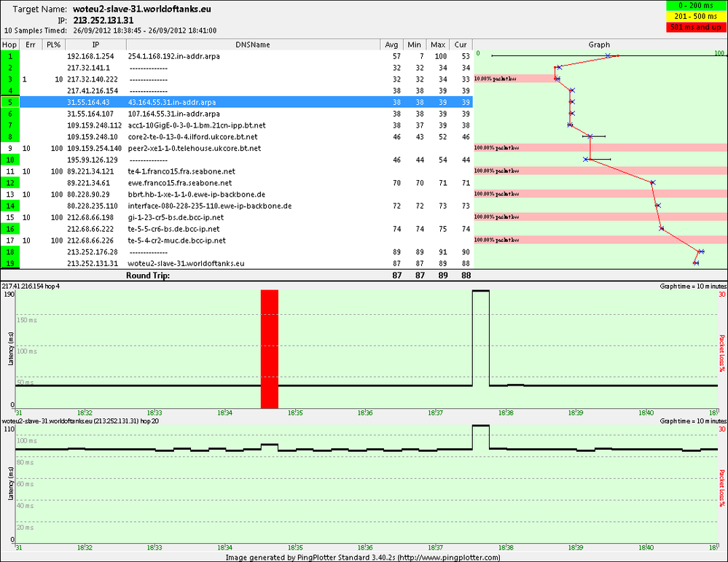Click 254.1.168.192.in-addr.arpa DNS name

(174, 56)
